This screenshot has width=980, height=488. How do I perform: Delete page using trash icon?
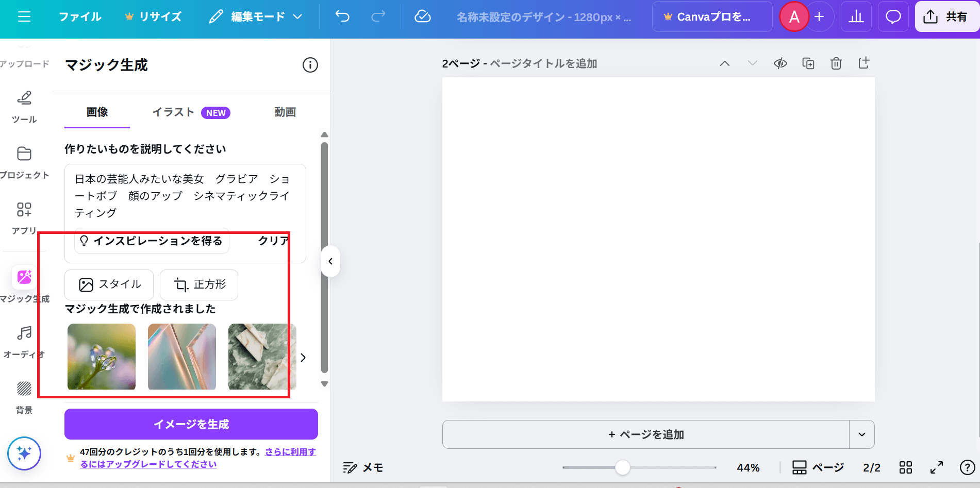click(836, 63)
